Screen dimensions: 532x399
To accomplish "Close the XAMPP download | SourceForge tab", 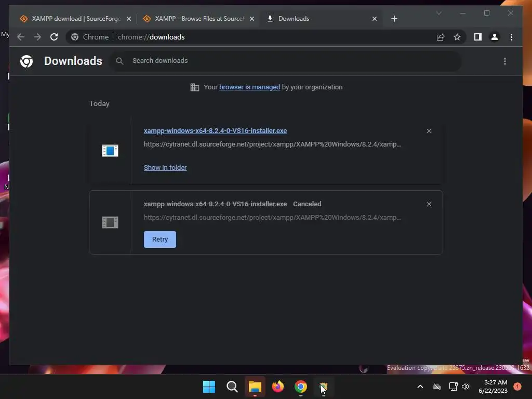I will coord(129,19).
